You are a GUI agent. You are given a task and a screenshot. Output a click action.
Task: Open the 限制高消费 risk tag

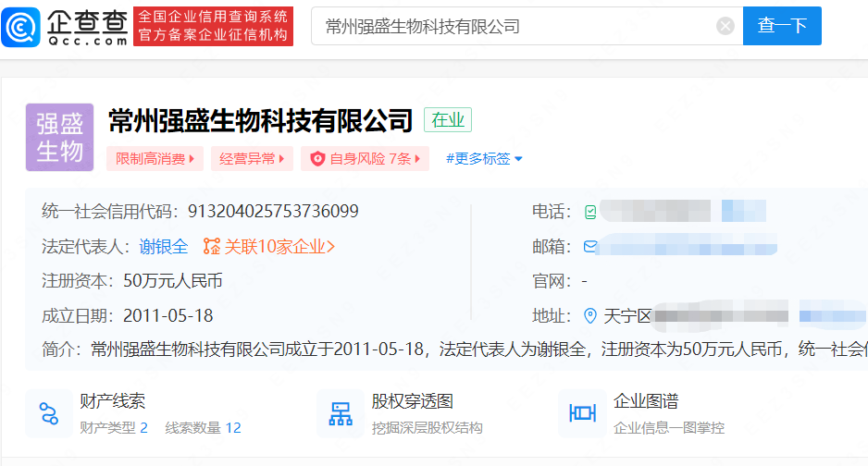[x=155, y=159]
